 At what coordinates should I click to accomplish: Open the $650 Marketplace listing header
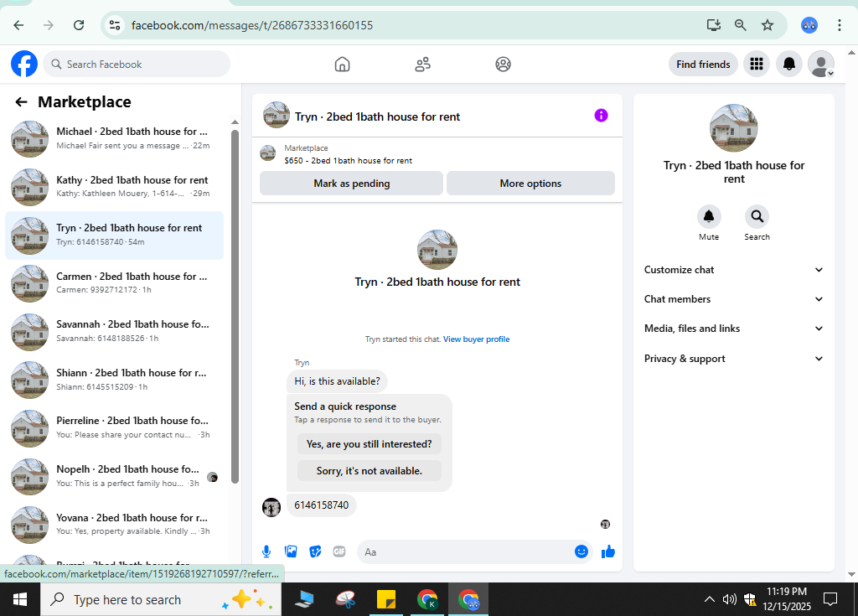(437, 154)
